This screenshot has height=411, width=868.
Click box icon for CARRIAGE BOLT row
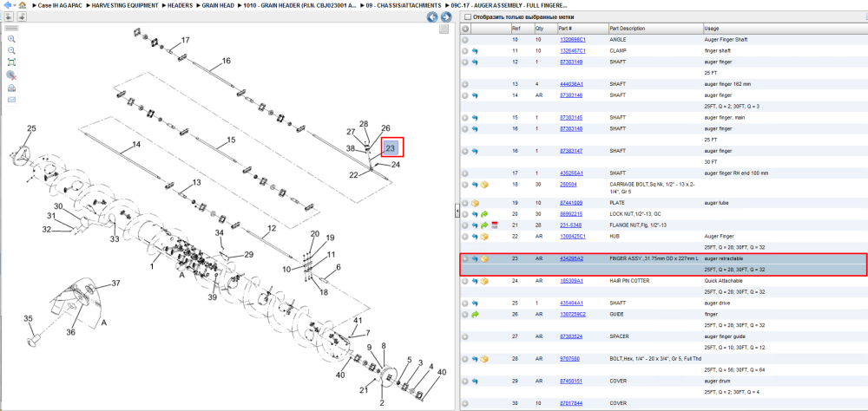point(484,185)
